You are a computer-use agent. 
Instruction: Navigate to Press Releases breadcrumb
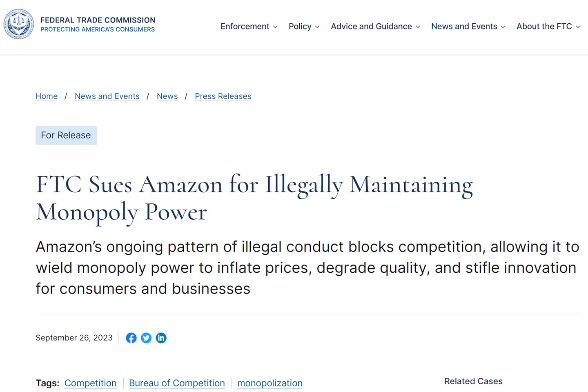tap(223, 96)
